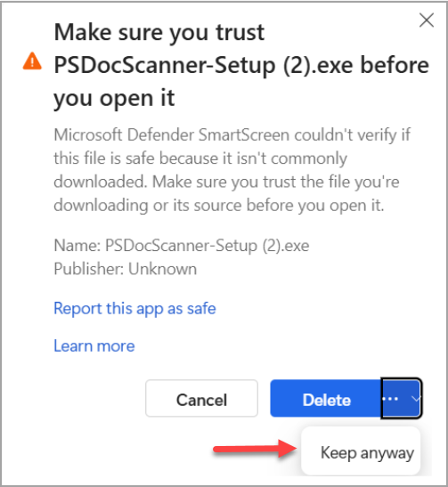Click the orange warning triangle icon
This screenshot has width=448, height=487.
click(x=32, y=61)
